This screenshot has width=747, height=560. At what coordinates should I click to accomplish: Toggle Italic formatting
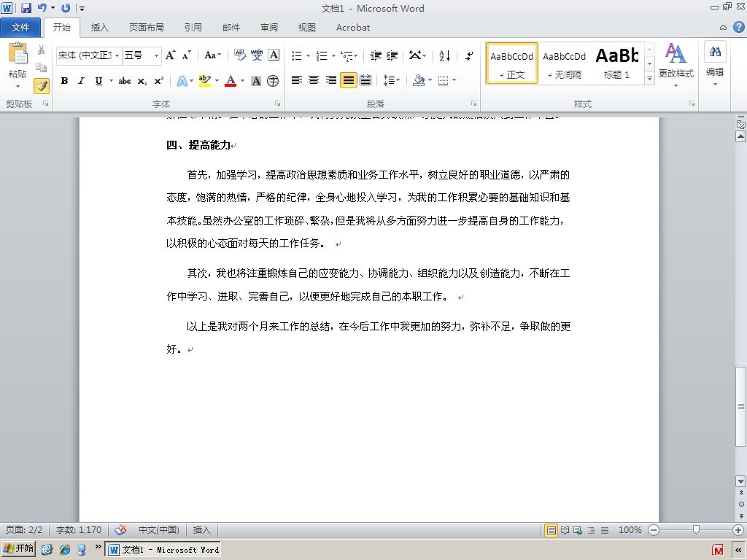pyautogui.click(x=82, y=81)
